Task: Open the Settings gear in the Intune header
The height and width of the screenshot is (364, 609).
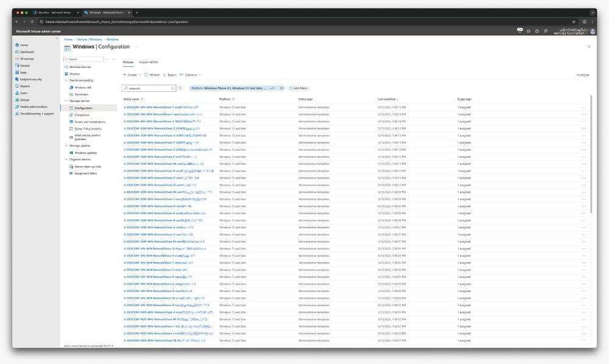Action: [x=528, y=31]
